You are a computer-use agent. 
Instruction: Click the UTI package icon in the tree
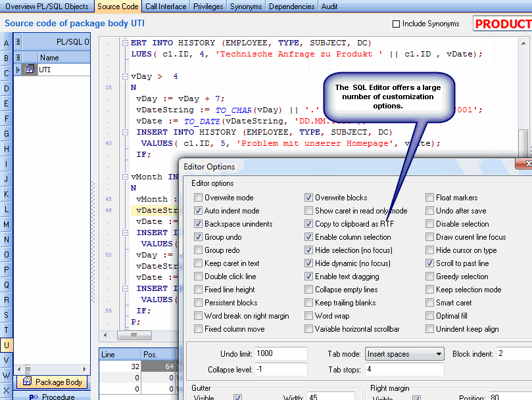click(x=30, y=70)
